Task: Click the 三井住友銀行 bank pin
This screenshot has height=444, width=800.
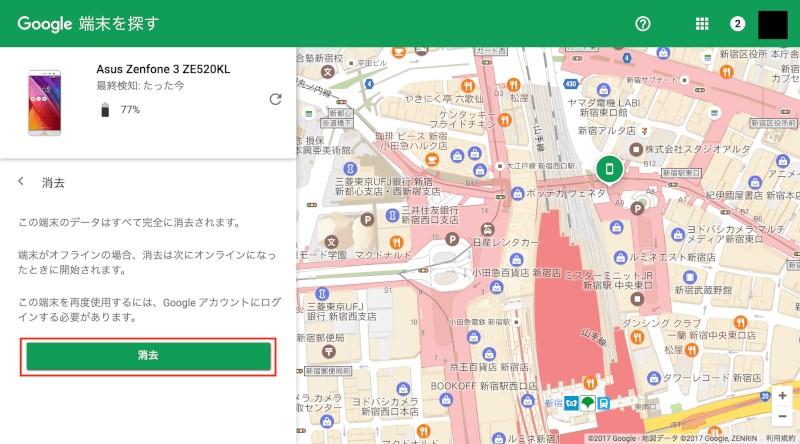Action: pos(392,215)
